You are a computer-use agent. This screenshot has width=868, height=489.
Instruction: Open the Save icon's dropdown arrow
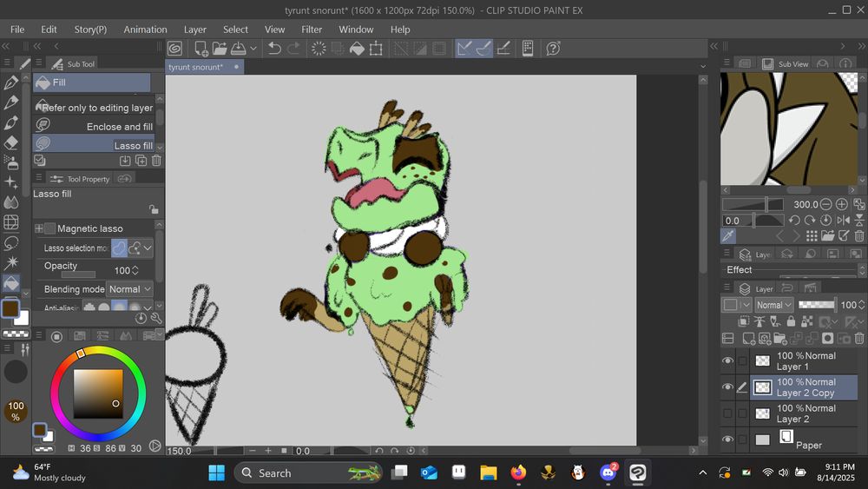tap(253, 49)
